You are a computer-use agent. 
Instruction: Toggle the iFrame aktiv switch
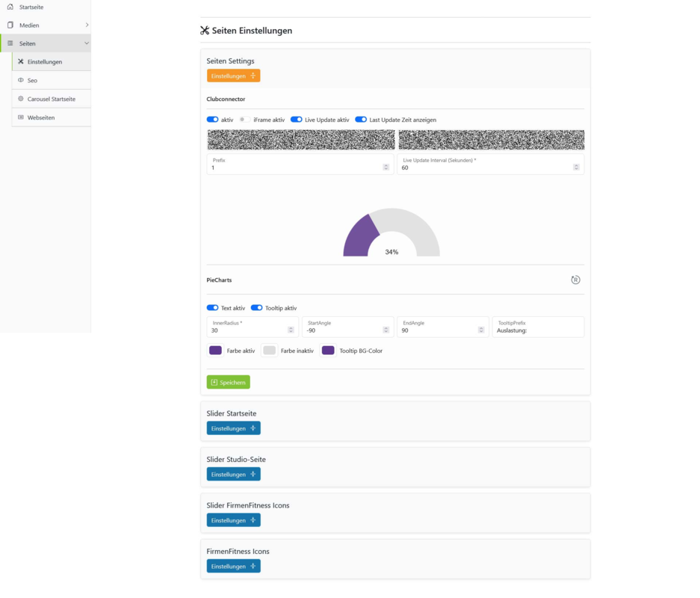point(244,120)
